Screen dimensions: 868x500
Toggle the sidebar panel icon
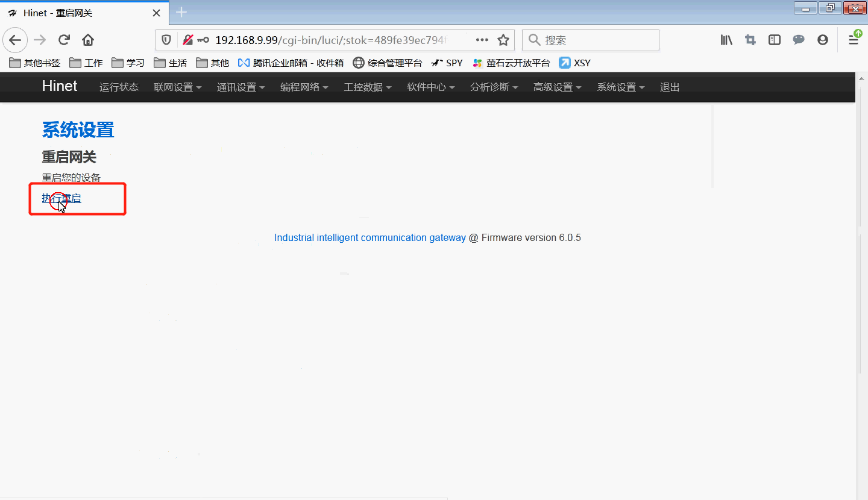click(x=774, y=40)
